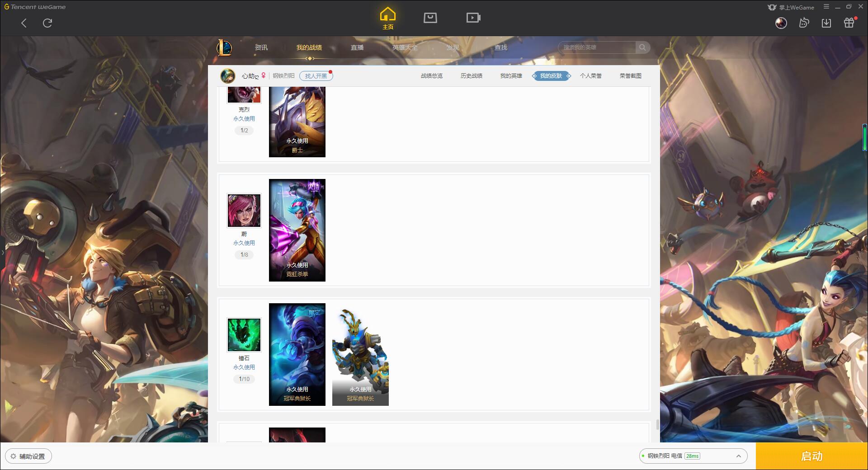The image size is (868, 470).
Task: Open the 发现 nav item
Action: 453,47
